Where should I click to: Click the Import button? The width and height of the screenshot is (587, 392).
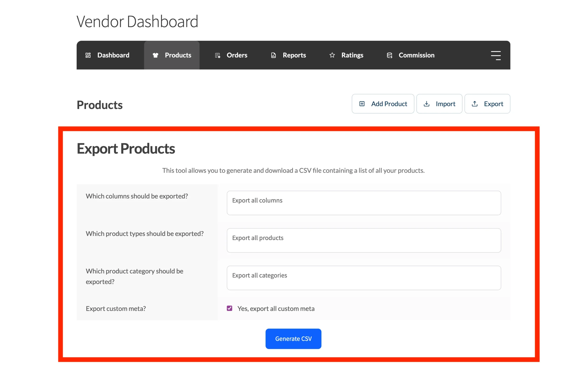pyautogui.click(x=439, y=104)
